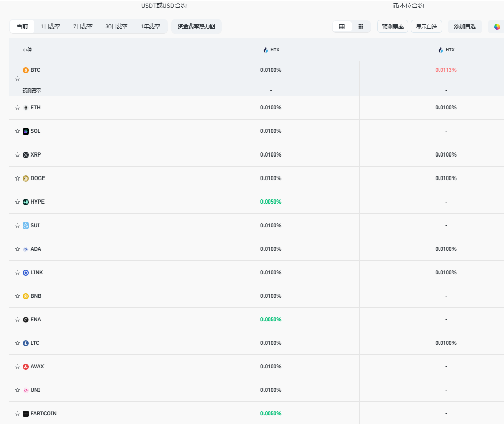The width and height of the screenshot is (504, 424).
Task: Select the 7日费率 tab
Action: pos(83,27)
